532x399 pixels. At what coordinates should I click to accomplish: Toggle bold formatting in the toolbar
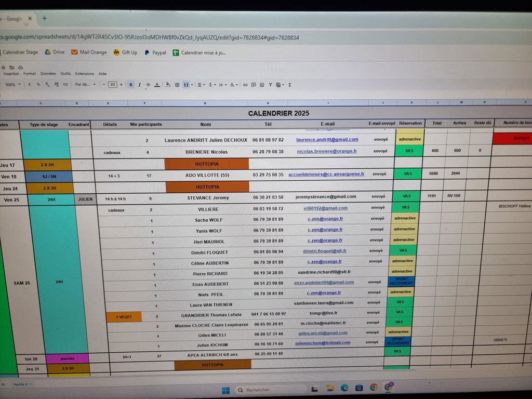[131, 85]
